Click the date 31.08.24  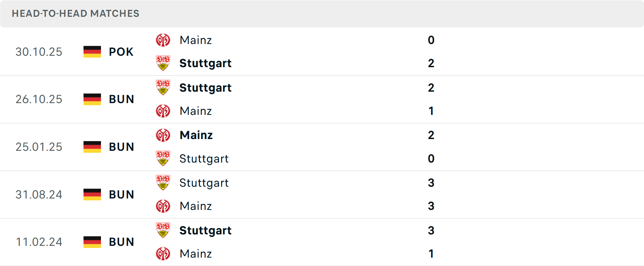pos(39,194)
